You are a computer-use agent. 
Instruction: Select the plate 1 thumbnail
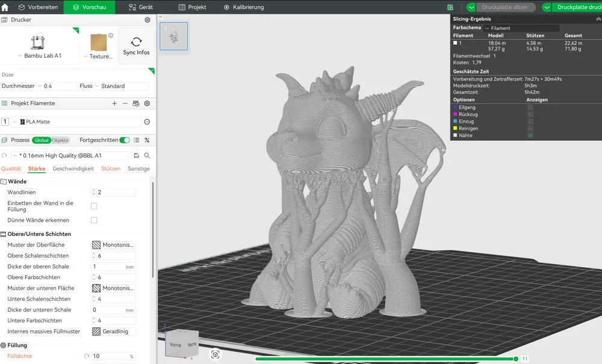coord(173,36)
